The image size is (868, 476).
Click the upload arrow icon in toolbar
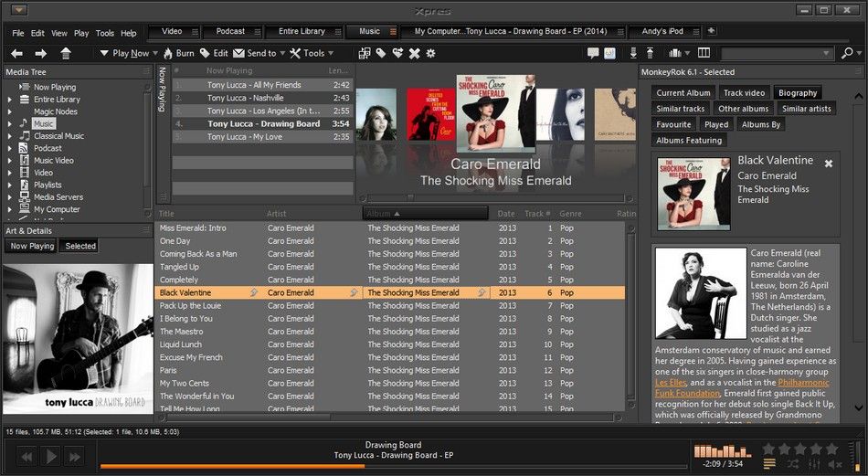[650, 53]
